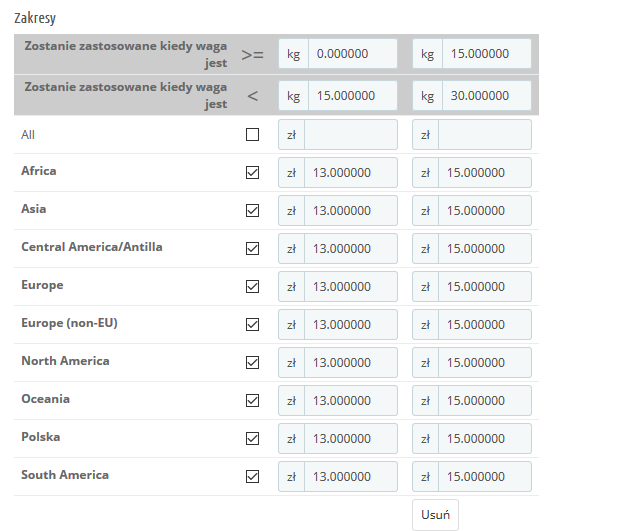Focus the empty All price field, second range
Viewport: 642px width, 531px height.
484,135
